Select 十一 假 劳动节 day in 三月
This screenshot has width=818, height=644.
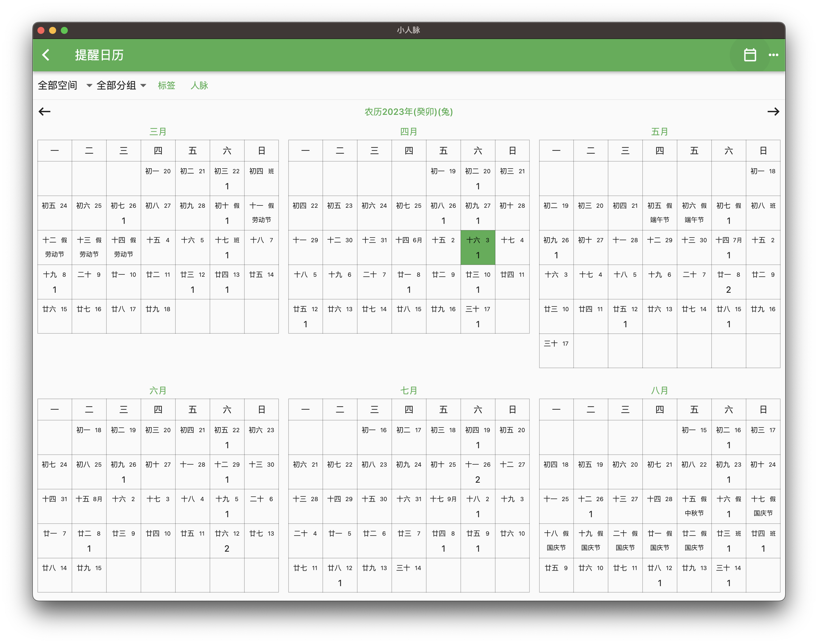tap(261, 213)
